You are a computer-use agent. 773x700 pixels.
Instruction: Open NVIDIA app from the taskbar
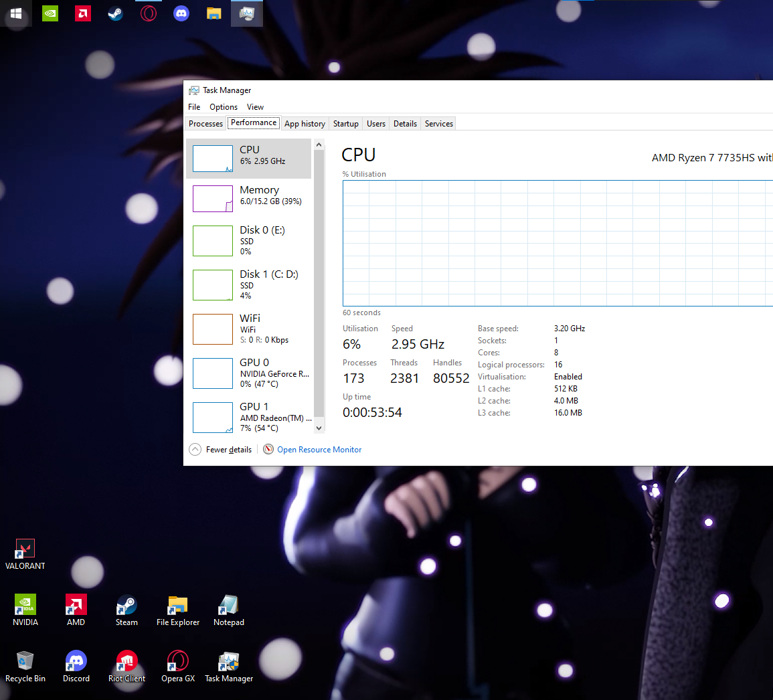[50, 13]
